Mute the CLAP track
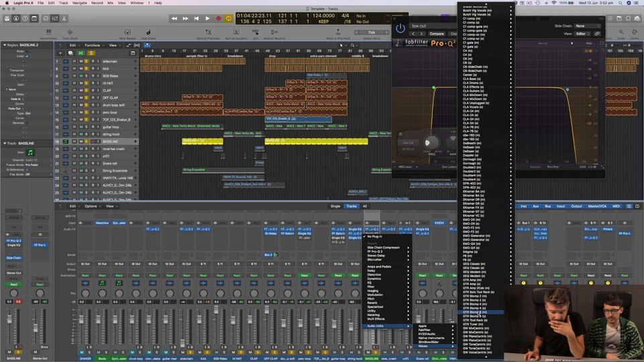 pyautogui.click(x=81, y=90)
